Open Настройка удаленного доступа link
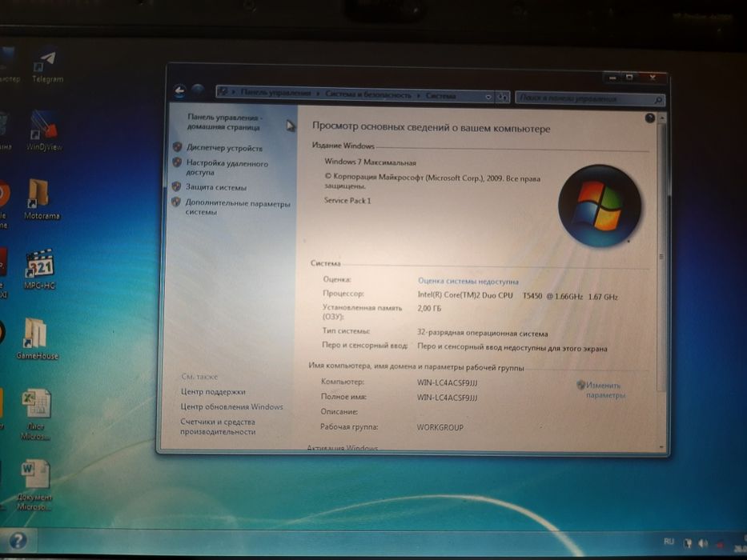The image size is (747, 560). click(x=227, y=168)
